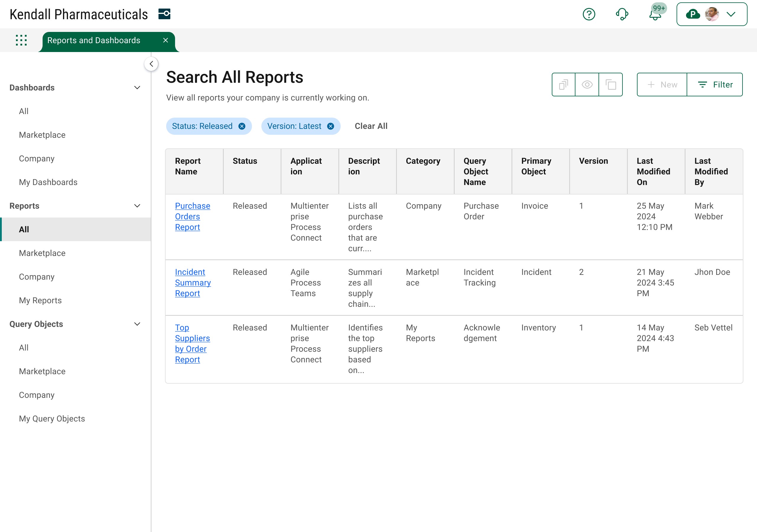The height and width of the screenshot is (532, 757).
Task: Select My Reports in the sidebar
Action: tap(40, 300)
